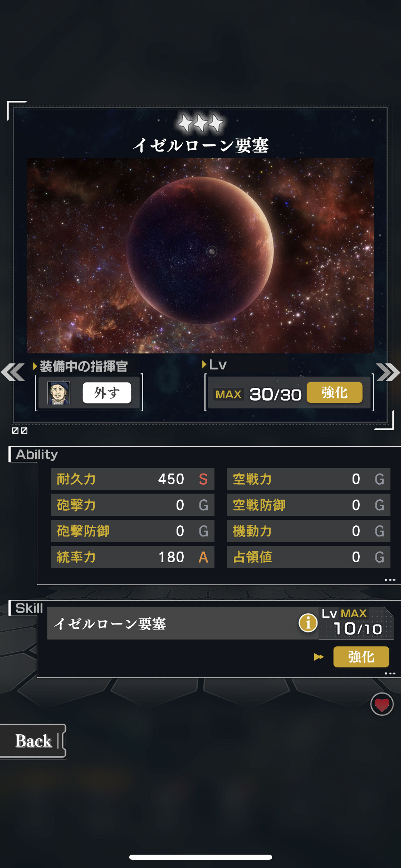Tap the skill 強化 enhance button
This screenshot has height=868, width=401.
(x=361, y=657)
